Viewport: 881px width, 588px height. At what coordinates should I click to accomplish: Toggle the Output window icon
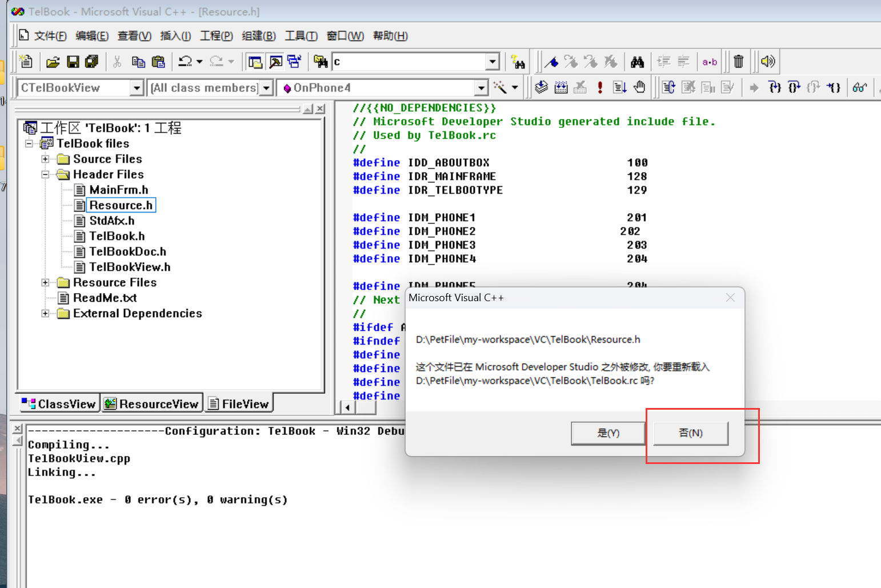[275, 62]
